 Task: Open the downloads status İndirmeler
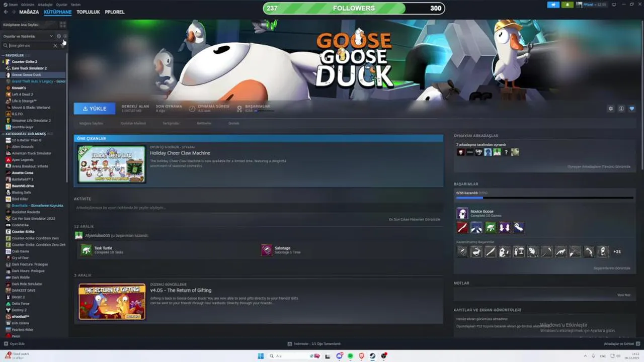pos(314,344)
